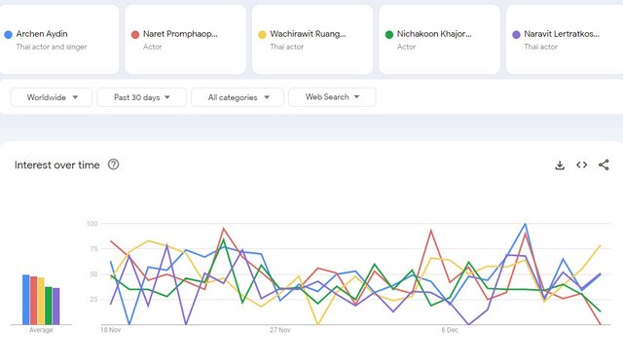Screen dimensions: 623x364
Task: Click the red average bar
Action: coord(33,301)
